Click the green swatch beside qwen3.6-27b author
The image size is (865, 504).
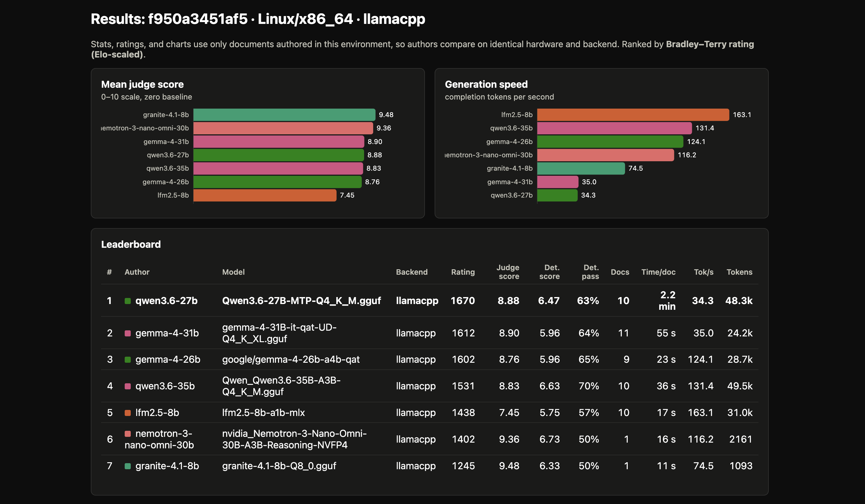click(x=128, y=301)
